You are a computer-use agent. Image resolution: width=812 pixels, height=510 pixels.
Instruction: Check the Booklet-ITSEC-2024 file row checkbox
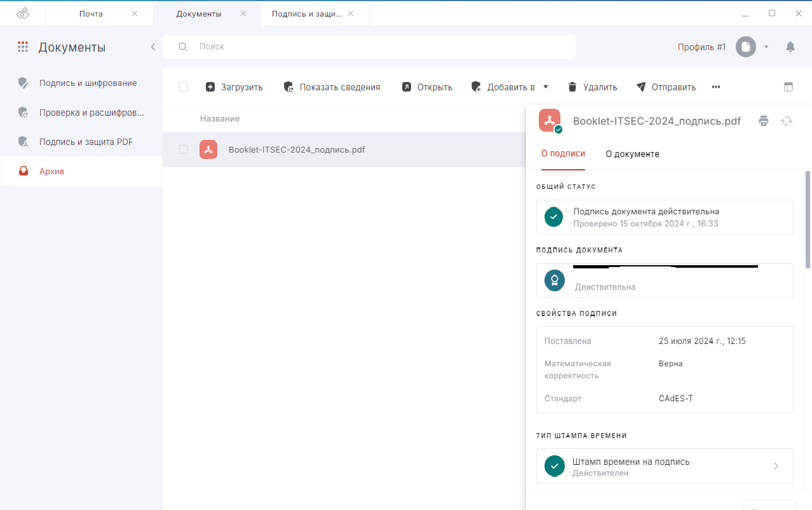pos(184,149)
